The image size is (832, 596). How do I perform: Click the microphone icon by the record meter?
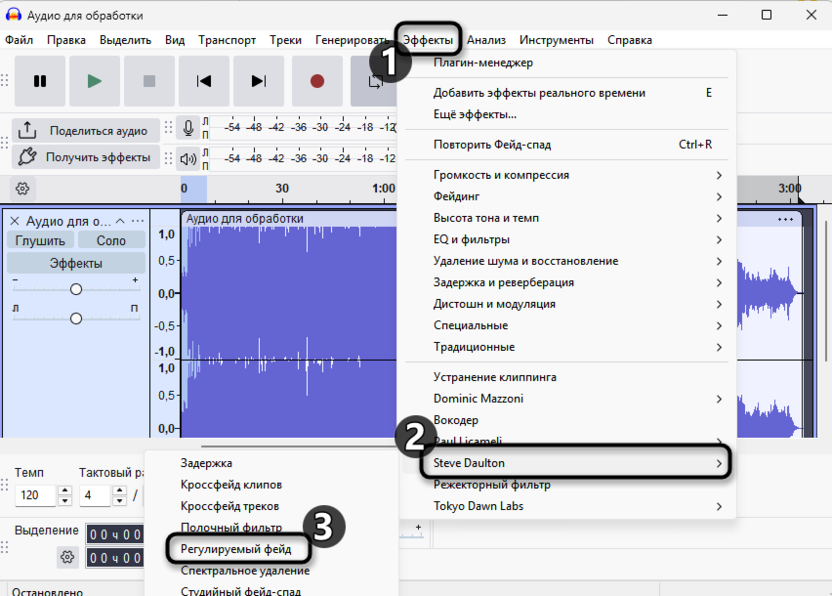tap(188, 128)
